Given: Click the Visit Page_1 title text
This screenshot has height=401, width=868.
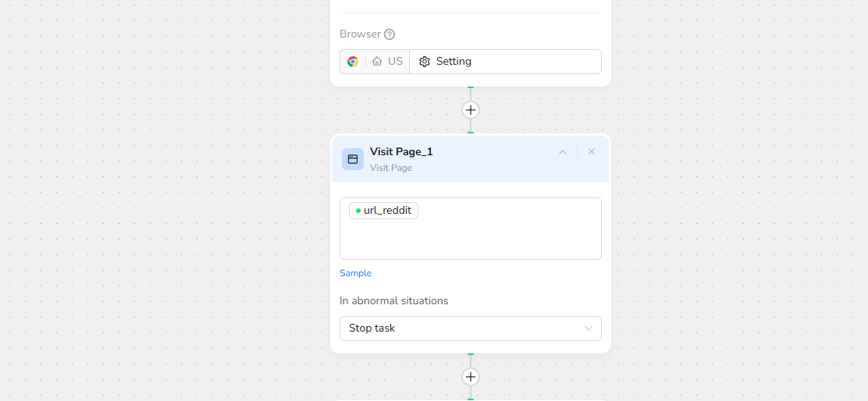Looking at the screenshot, I should pos(401,151).
